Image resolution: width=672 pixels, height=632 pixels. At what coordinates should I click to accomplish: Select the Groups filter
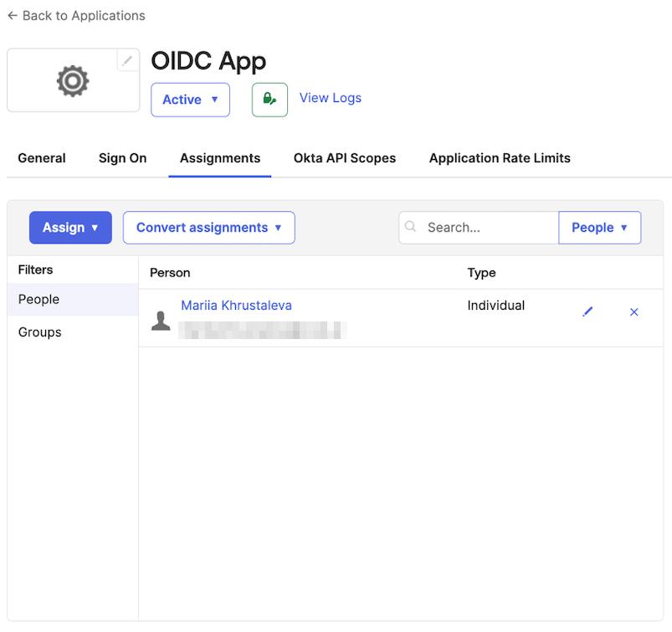tap(40, 332)
